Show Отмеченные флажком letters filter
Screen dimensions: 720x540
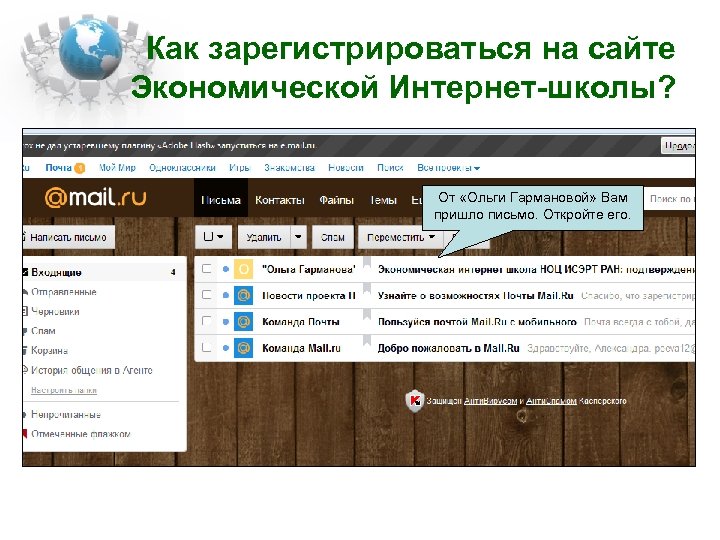(81, 434)
